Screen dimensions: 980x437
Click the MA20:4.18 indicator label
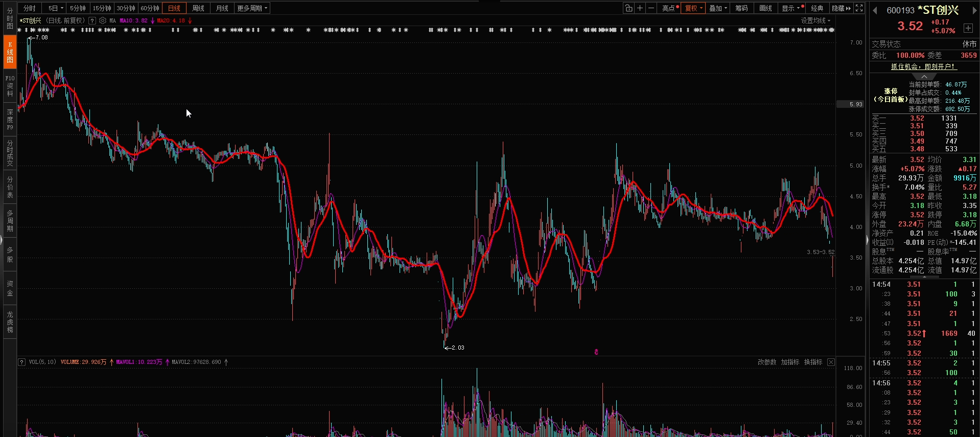(171, 21)
